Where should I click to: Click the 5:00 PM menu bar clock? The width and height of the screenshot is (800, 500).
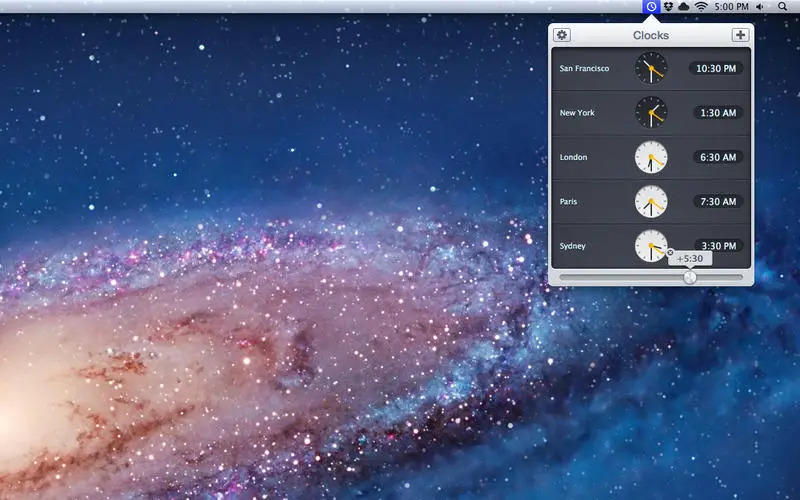point(731,7)
